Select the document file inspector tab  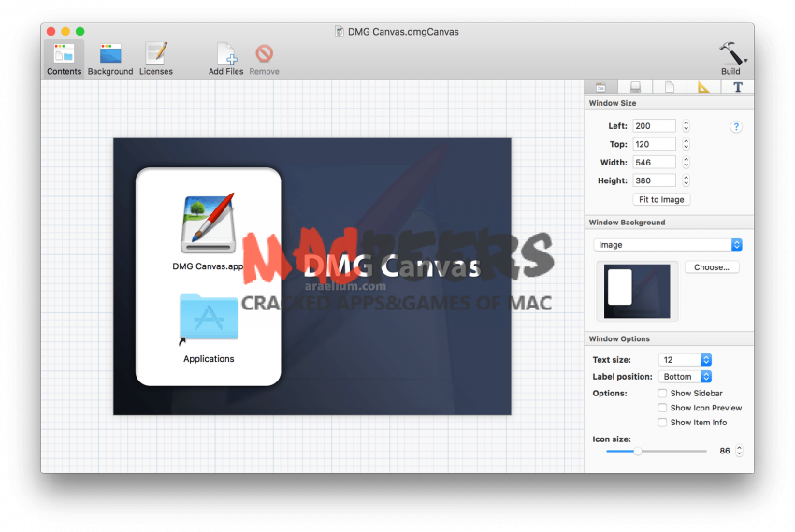click(x=670, y=87)
